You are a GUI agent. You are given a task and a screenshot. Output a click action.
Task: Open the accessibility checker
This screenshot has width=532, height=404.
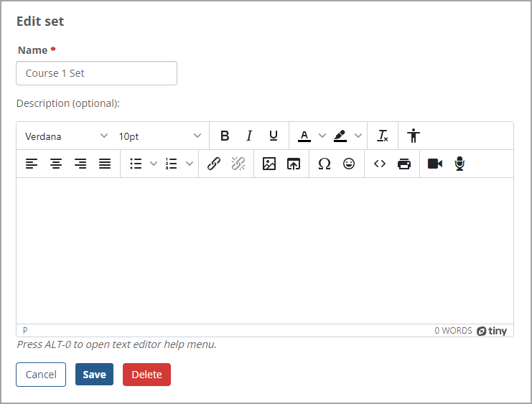click(x=413, y=136)
